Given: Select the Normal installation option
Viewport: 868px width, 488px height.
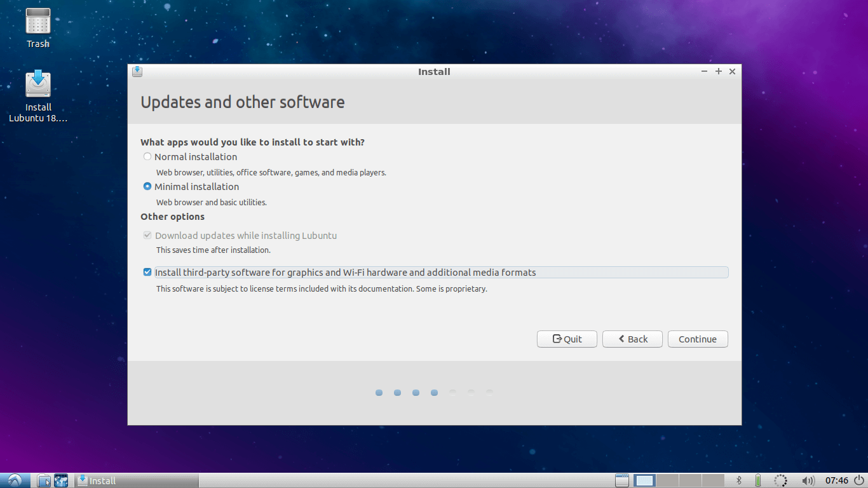Looking at the screenshot, I should [x=147, y=157].
